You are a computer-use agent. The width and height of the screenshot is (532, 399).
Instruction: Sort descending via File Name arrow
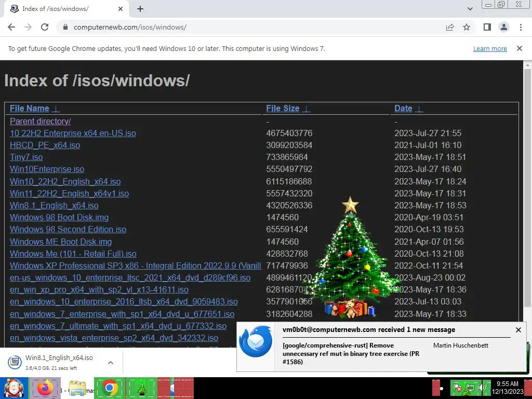click(x=56, y=109)
